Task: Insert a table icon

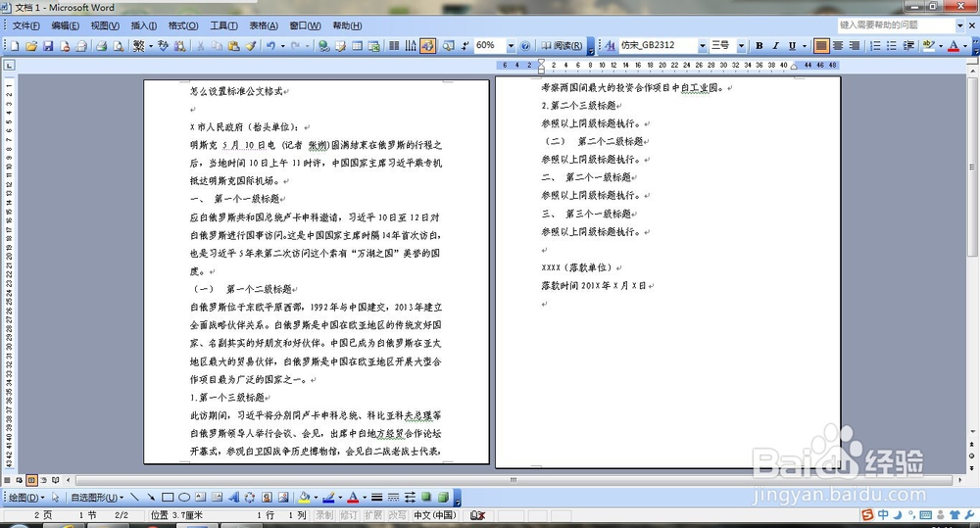Action: point(358,46)
